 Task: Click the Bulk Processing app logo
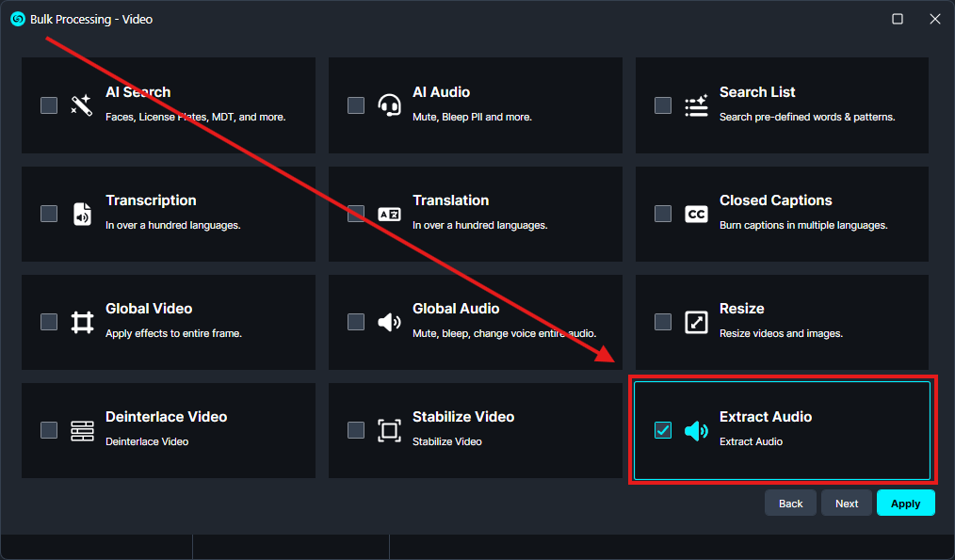(17, 19)
